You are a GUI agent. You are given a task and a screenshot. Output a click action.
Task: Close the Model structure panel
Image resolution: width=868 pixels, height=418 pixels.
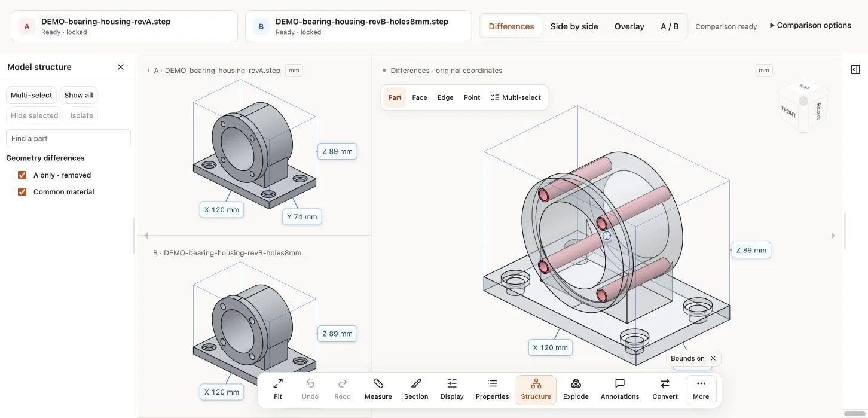tap(121, 67)
